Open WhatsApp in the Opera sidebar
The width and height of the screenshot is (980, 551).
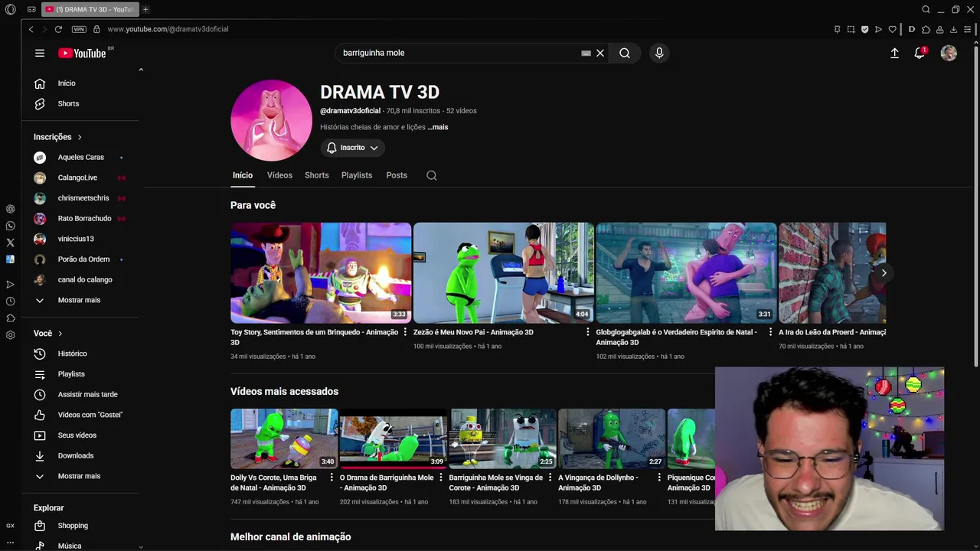pos(10,226)
